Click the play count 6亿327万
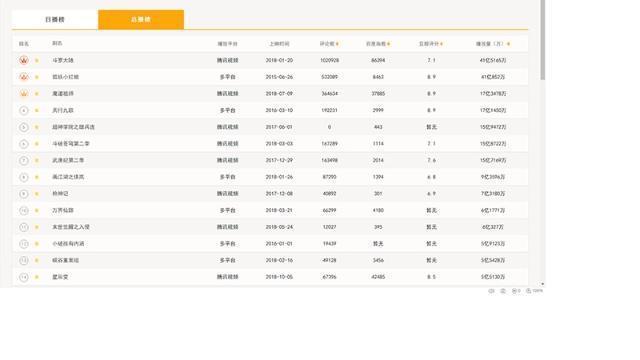The image size is (640, 360). [493, 227]
